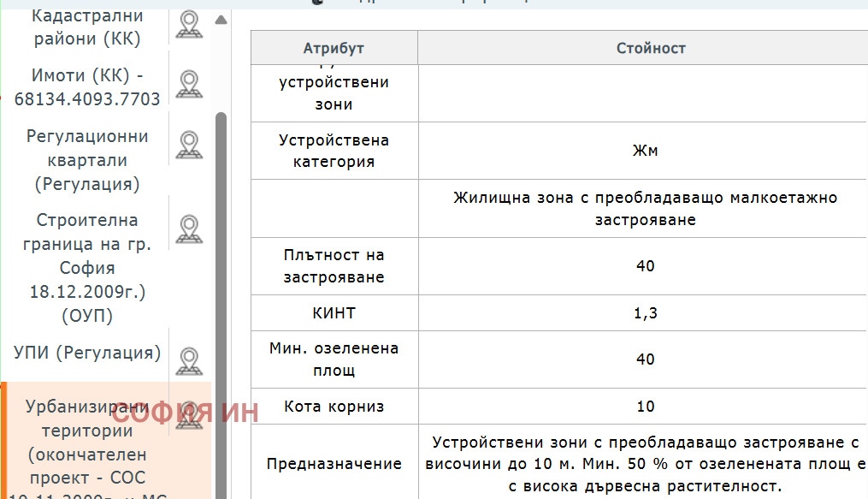Click the Предназначение attribute cell
This screenshot has width=868, height=499.
click(334, 464)
